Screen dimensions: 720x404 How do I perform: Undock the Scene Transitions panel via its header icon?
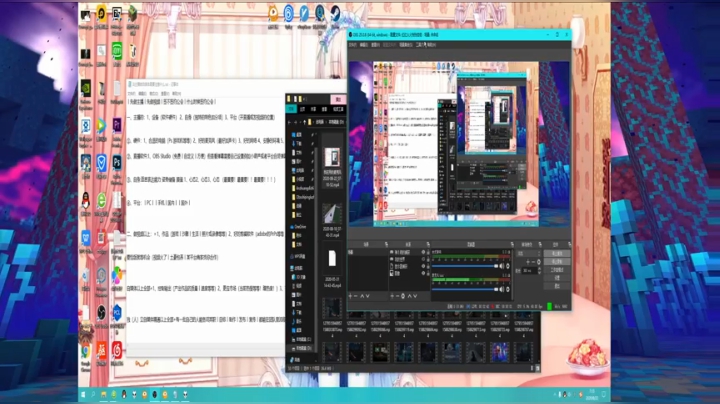(540, 244)
